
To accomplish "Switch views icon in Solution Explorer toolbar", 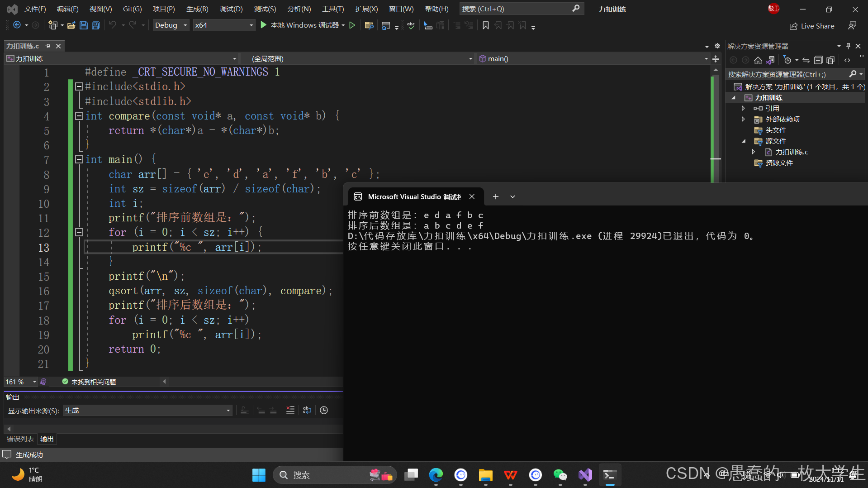I will click(x=770, y=60).
